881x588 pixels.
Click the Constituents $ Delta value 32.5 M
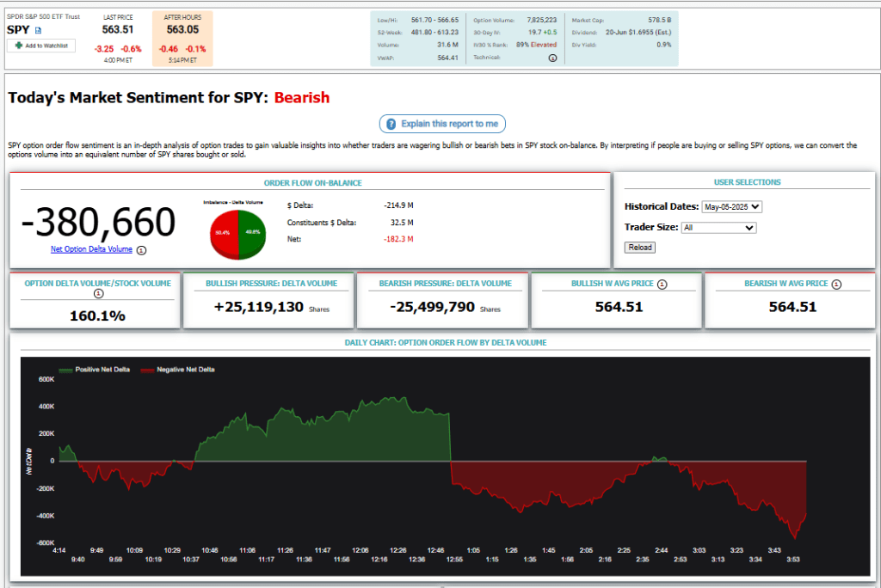[402, 223]
